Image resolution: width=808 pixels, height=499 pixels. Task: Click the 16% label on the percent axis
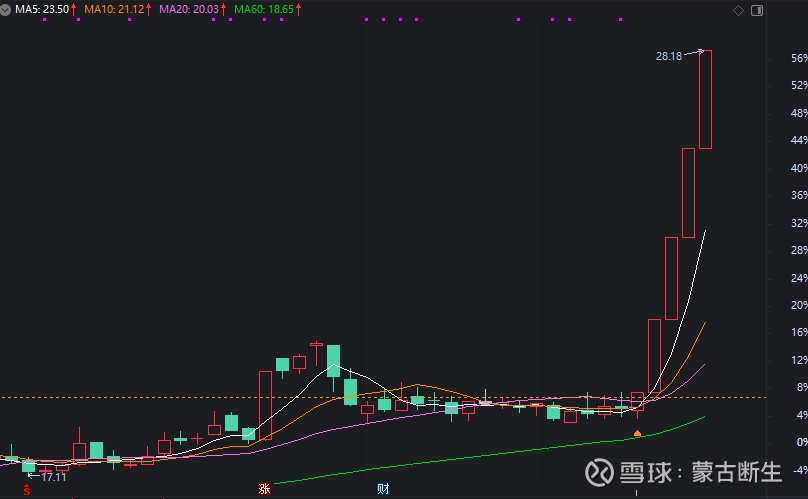tap(799, 332)
